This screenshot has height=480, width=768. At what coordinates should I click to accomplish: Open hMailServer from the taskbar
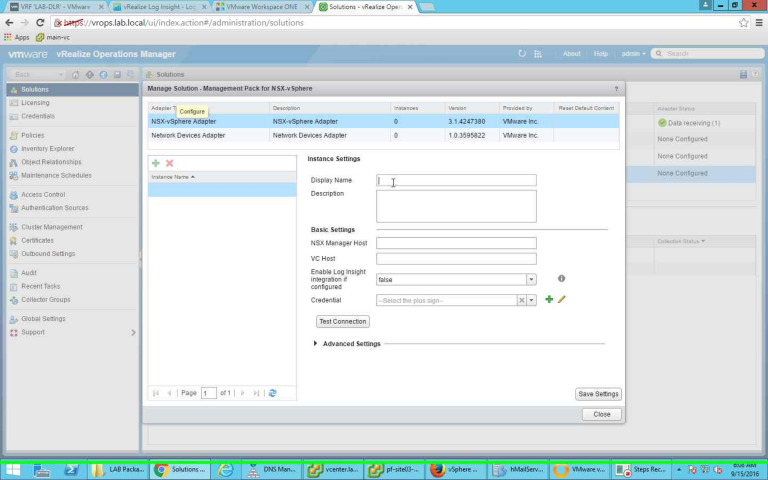pyautogui.click(x=518, y=470)
